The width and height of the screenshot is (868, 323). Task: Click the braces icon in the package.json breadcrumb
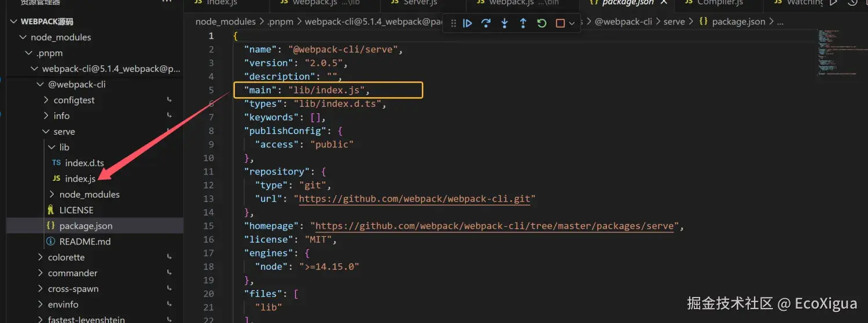(703, 22)
